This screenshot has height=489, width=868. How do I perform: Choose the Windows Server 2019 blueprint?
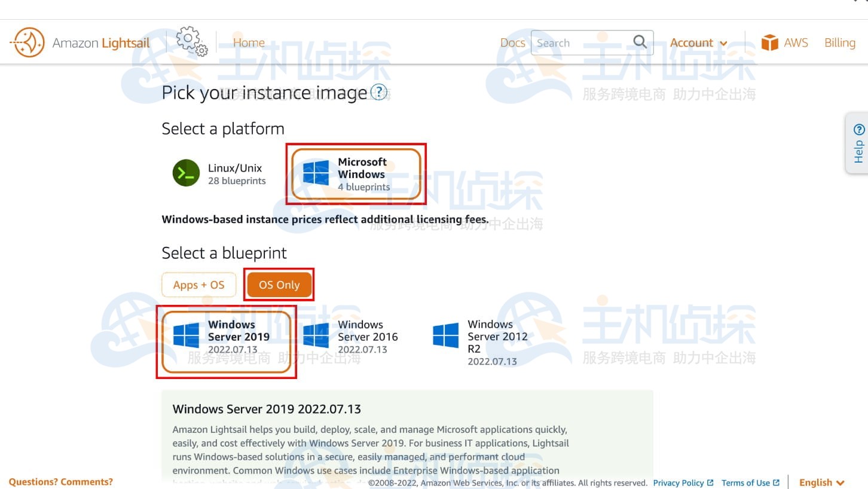pyautogui.click(x=227, y=342)
